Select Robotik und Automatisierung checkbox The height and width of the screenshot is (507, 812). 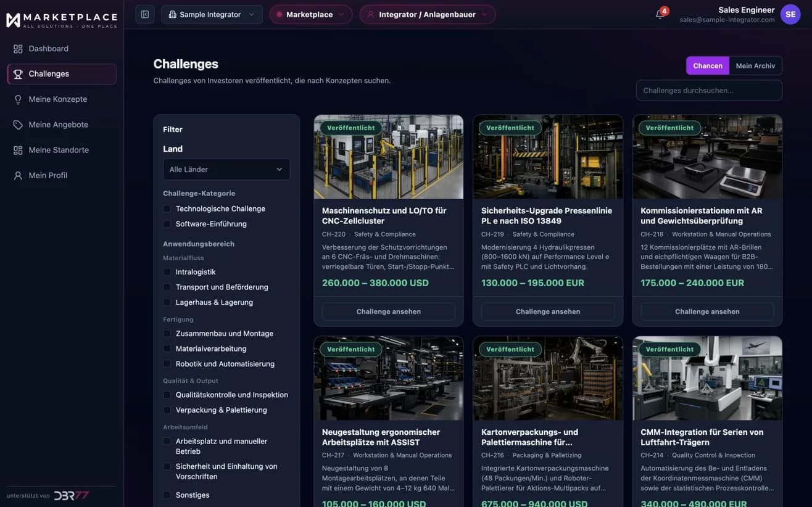(167, 364)
